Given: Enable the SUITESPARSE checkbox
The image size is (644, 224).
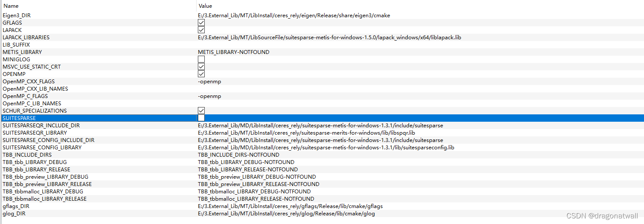Looking at the screenshot, I should point(201,118).
